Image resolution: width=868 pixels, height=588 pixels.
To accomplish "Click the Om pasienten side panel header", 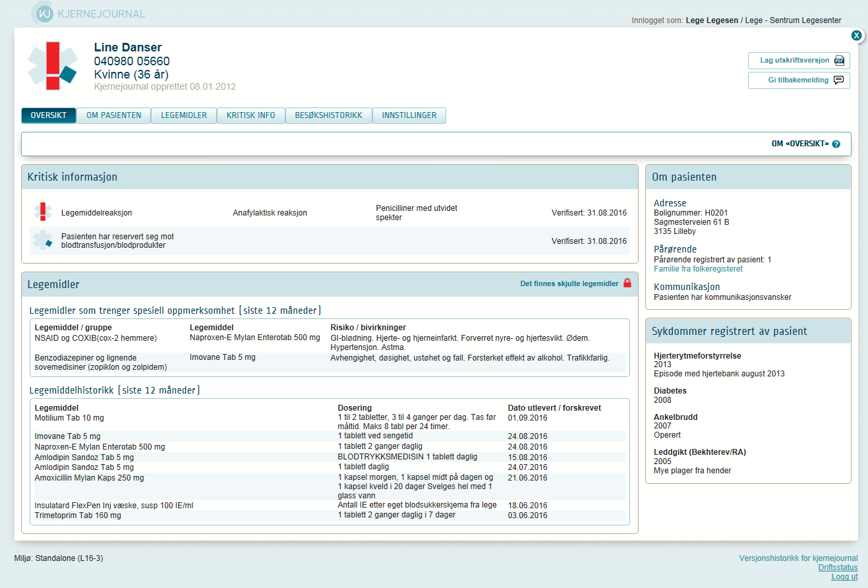I will pos(748,177).
